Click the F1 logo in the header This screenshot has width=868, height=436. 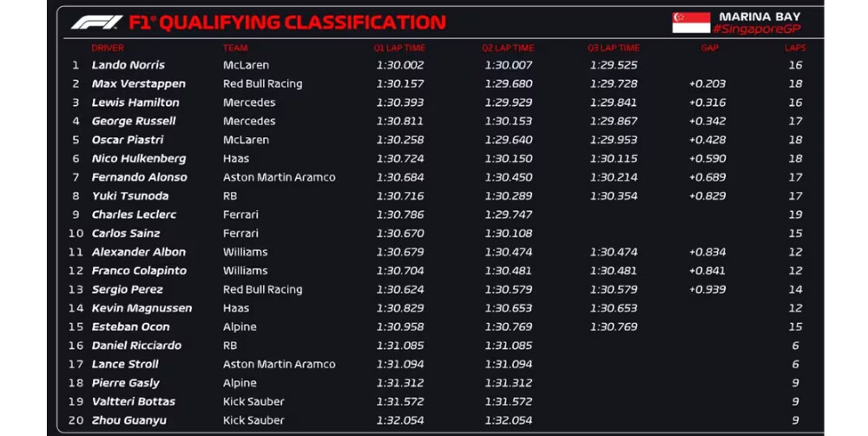pos(96,22)
